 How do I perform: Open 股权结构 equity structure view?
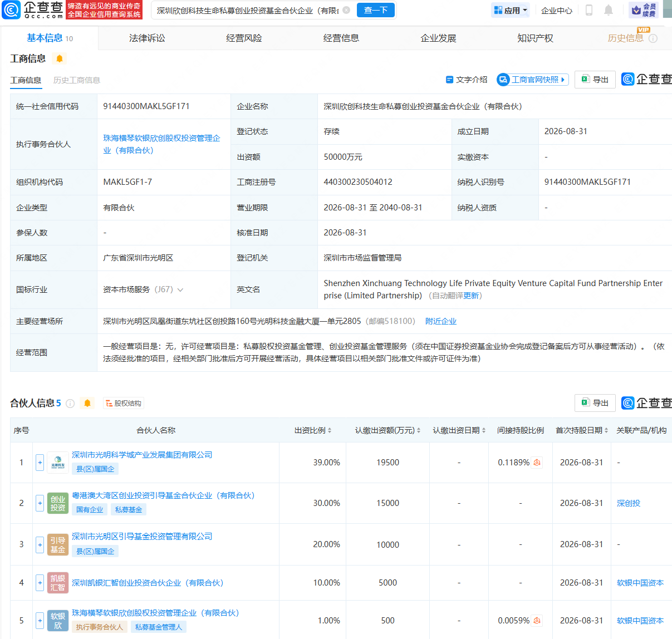tap(123, 404)
